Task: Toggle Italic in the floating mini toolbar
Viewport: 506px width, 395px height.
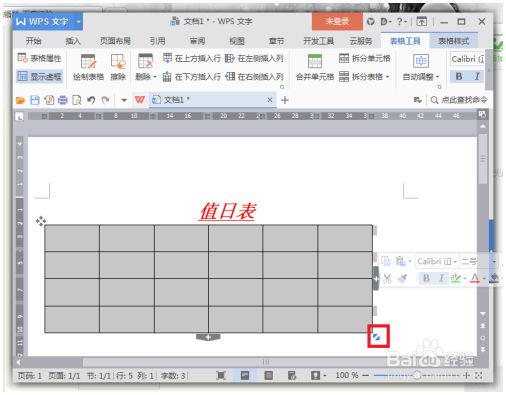Action: pos(441,278)
